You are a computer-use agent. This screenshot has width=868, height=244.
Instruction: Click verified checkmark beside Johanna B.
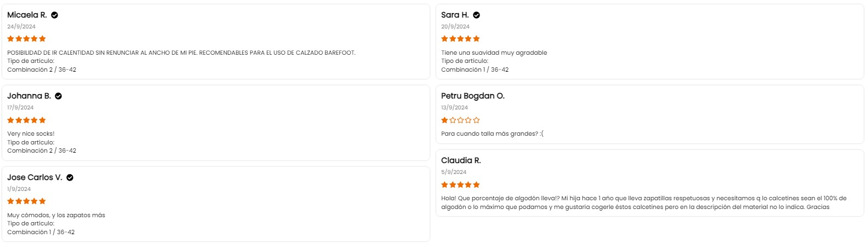point(59,96)
